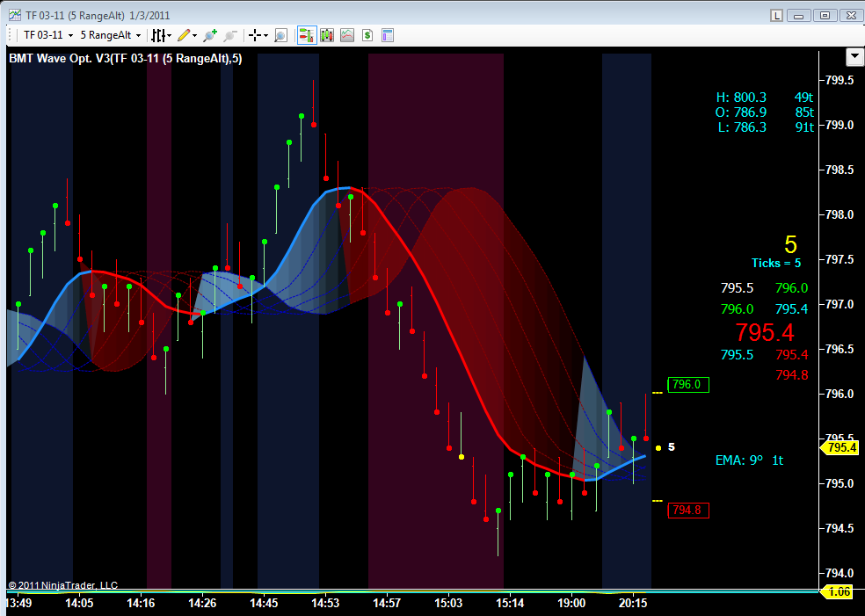The image size is (865, 616).
Task: Click the zoom out magnifier icon
Action: (x=229, y=36)
